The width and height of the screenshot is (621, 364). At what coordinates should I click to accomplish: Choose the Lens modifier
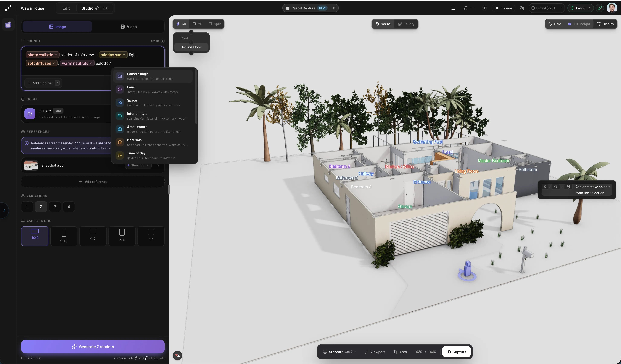click(x=153, y=89)
